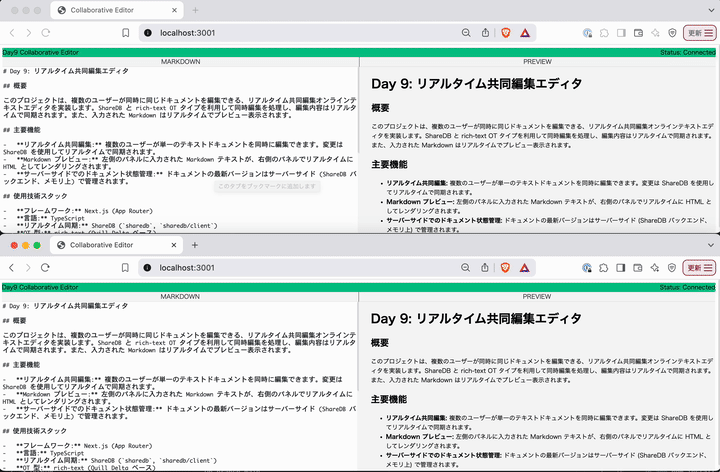Open Brave Rewards triangle in top window
720x472 pixels.
point(525,33)
